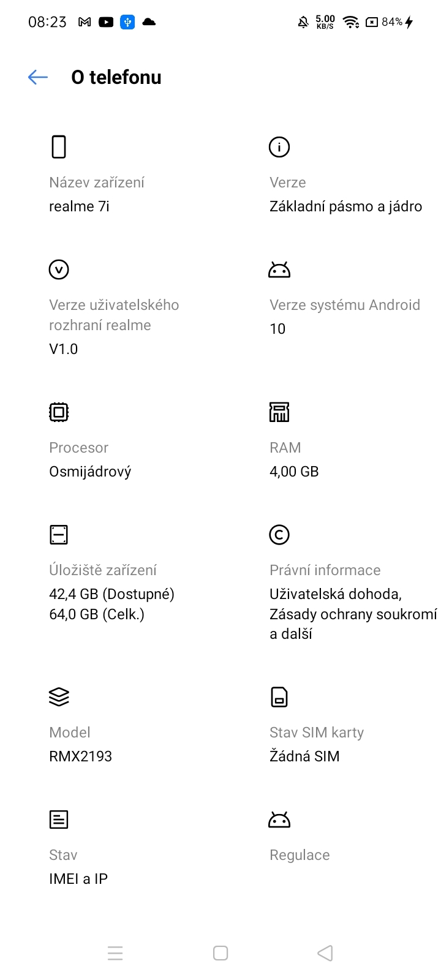Tap the Wi-Fi status bar icon
The image size is (441, 980).
click(350, 21)
